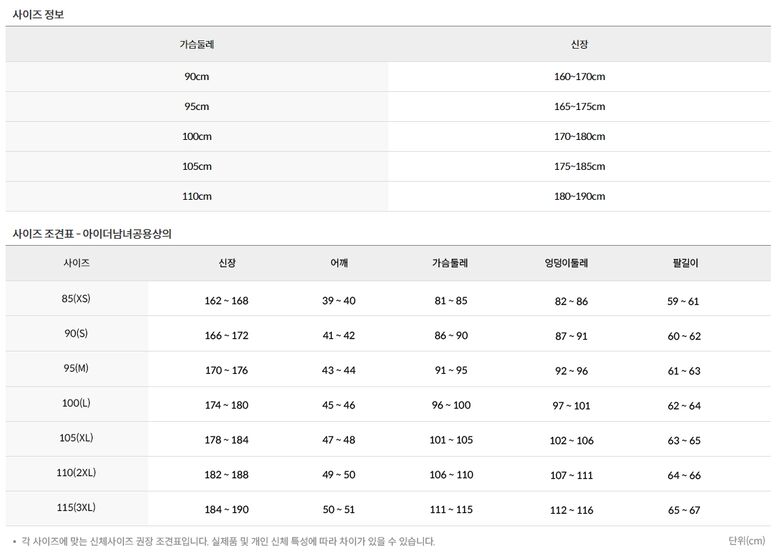780x552 pixels.
Task: Click the "사이즈 정보" section heading
Action: [x=38, y=14]
